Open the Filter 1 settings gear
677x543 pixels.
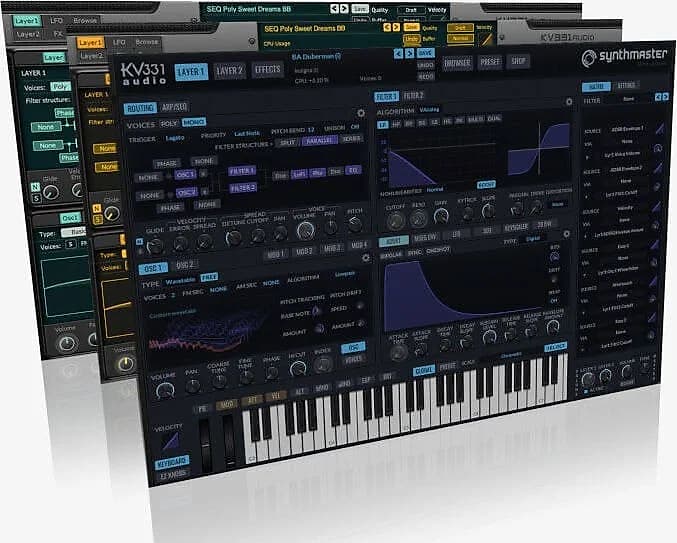[569, 102]
